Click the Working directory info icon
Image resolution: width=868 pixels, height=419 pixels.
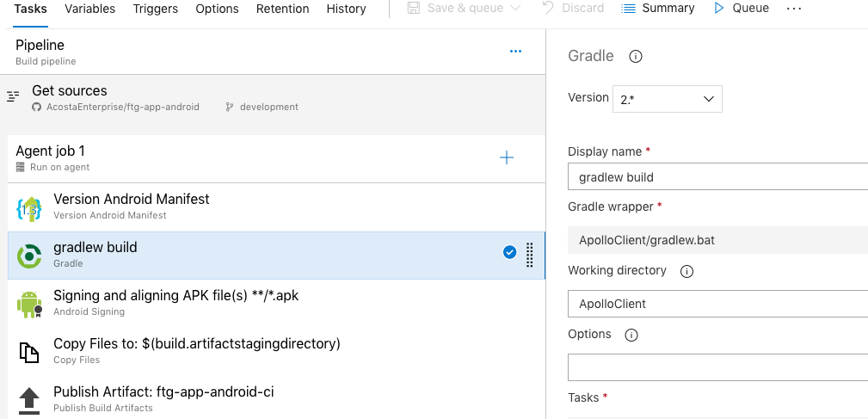(686, 271)
